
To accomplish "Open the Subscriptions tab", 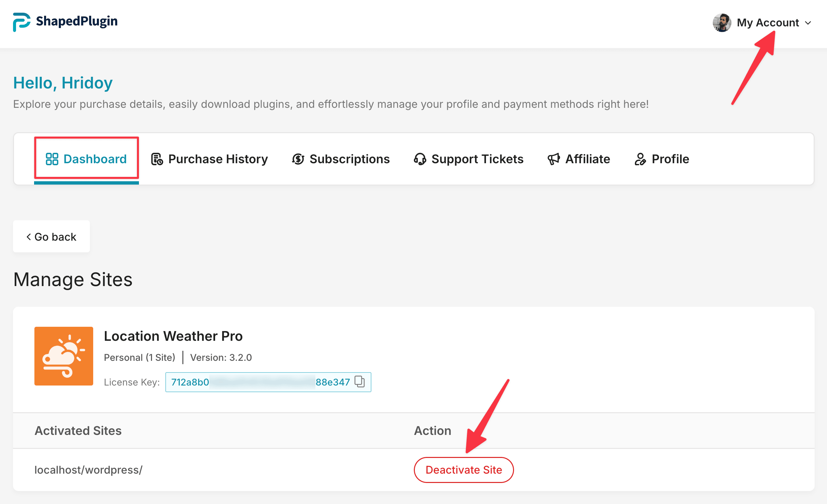I will click(x=341, y=159).
